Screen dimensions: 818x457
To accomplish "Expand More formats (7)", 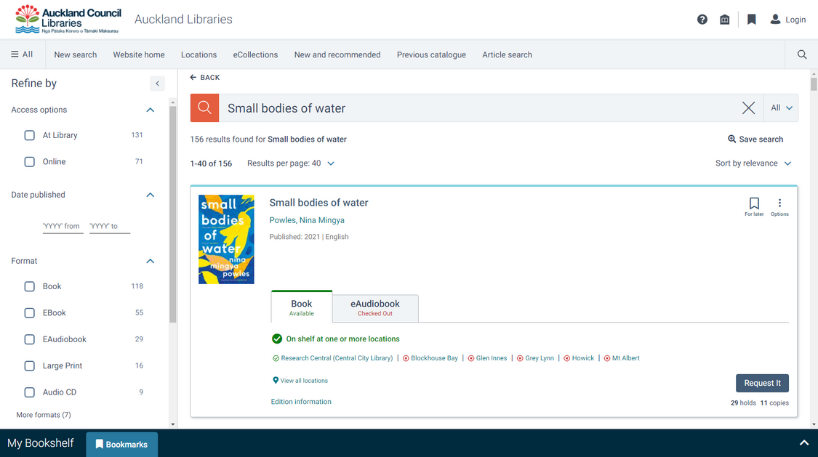I will [x=44, y=415].
